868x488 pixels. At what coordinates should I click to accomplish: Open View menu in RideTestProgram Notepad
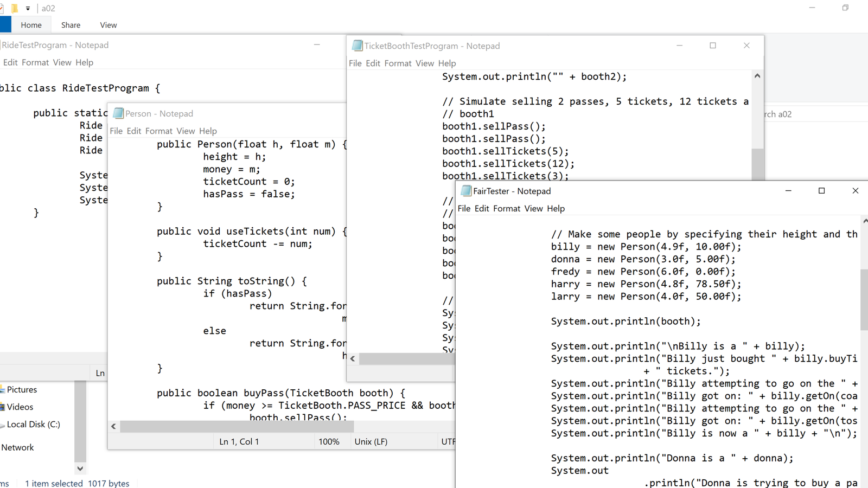click(x=62, y=62)
